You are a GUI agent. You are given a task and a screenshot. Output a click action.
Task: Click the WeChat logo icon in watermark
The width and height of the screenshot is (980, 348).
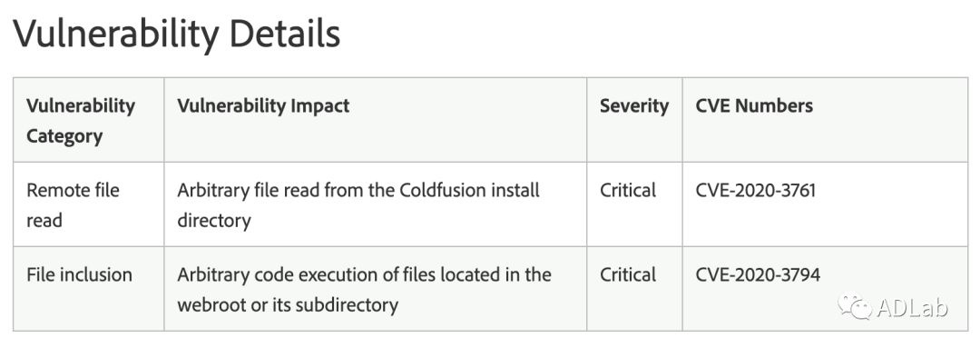(x=855, y=307)
